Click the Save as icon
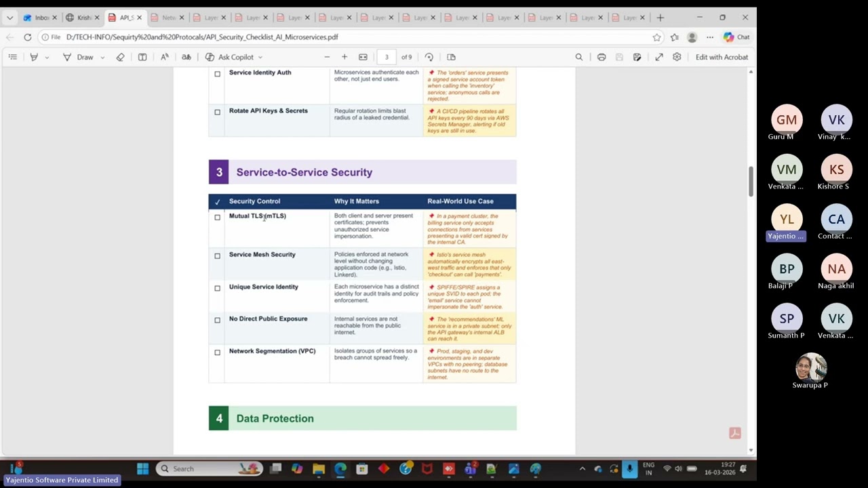This screenshot has width=868, height=488. [637, 57]
